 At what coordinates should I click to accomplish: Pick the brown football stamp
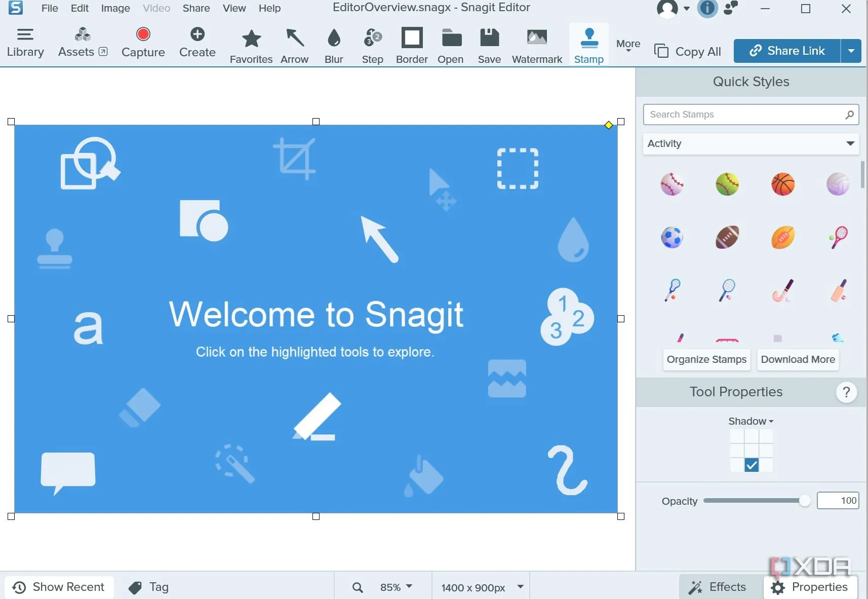[727, 237]
